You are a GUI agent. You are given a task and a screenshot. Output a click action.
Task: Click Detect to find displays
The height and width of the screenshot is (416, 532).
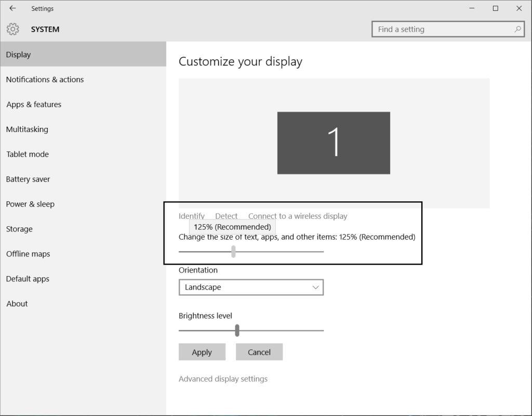pos(227,216)
